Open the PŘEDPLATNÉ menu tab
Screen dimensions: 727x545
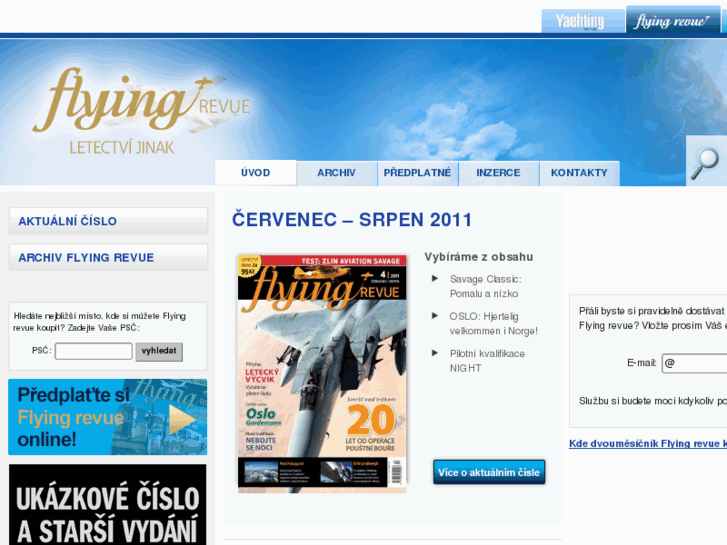(x=417, y=173)
